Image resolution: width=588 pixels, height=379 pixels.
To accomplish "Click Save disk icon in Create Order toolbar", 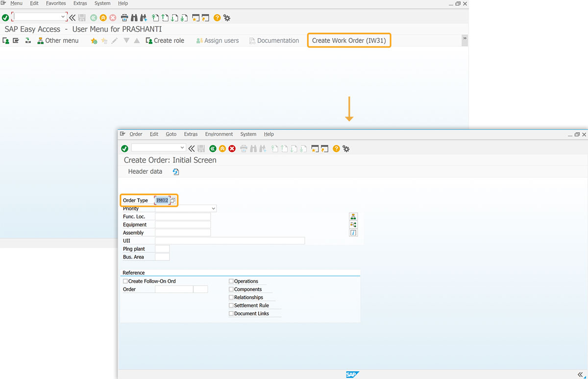I will click(201, 148).
